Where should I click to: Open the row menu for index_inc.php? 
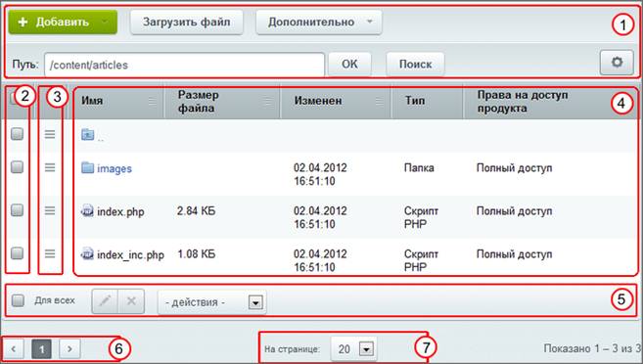pos(50,253)
